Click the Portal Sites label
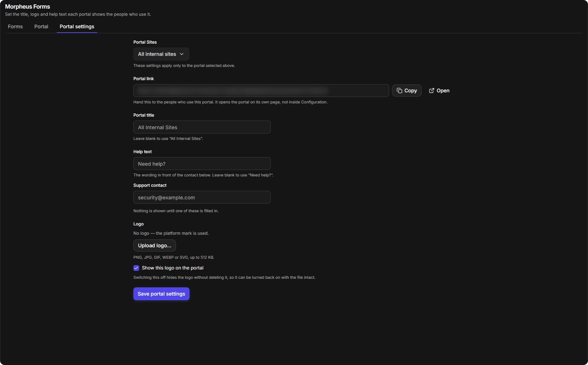 tap(145, 42)
